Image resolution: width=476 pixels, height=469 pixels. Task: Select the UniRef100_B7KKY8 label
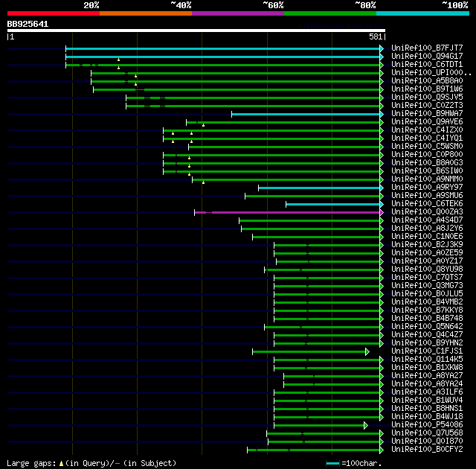[427, 310]
